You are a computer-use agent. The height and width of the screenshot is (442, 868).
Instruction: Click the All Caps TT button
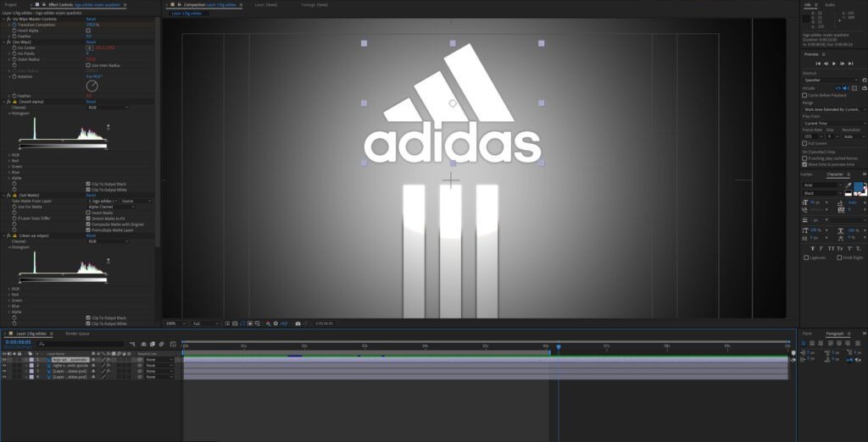coord(832,248)
